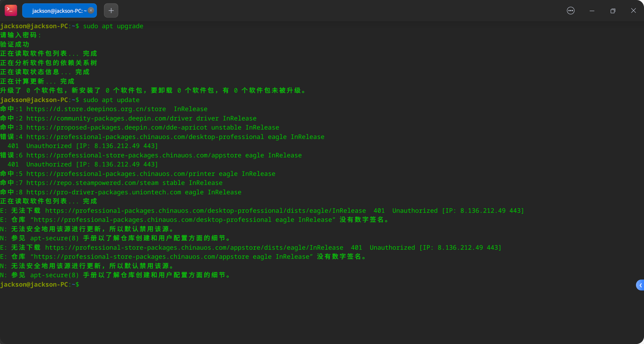Click the maximize window icon
Screen dimensions: 644x344
(612, 10)
